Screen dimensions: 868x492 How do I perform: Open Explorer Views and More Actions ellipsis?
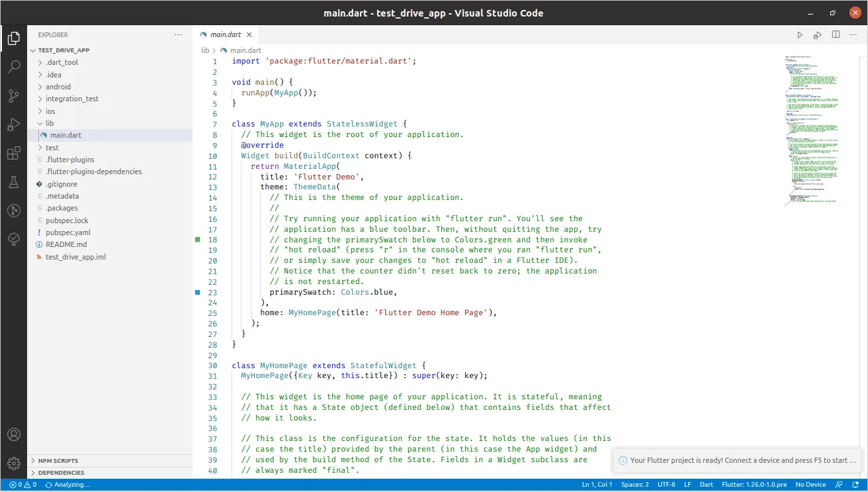click(x=178, y=34)
